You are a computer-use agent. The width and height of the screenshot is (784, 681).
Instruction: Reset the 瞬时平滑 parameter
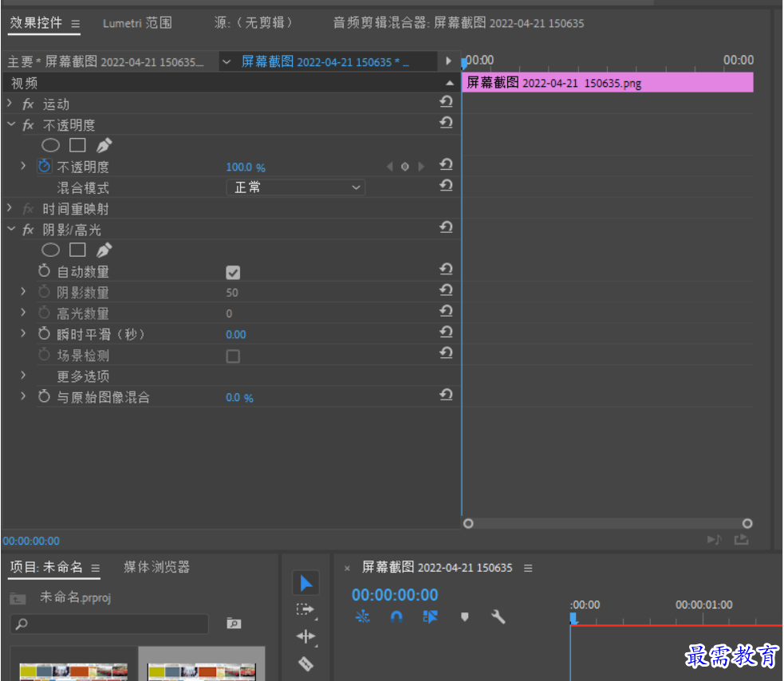[x=446, y=333]
